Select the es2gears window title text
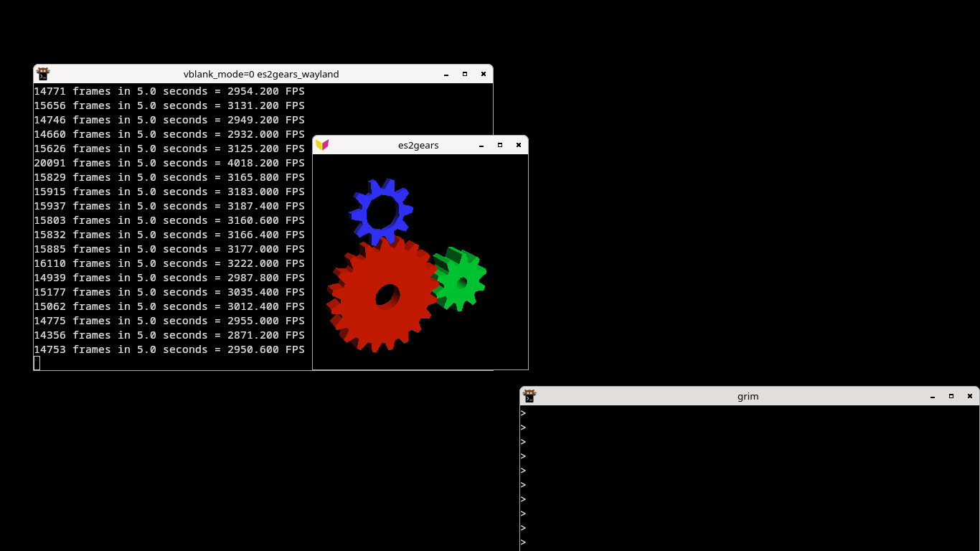The image size is (980, 551). tap(418, 145)
